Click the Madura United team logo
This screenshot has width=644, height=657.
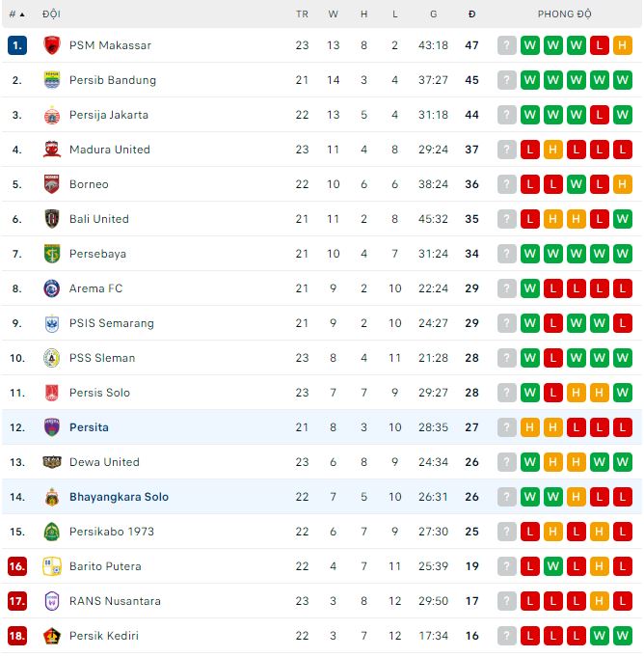coord(52,150)
